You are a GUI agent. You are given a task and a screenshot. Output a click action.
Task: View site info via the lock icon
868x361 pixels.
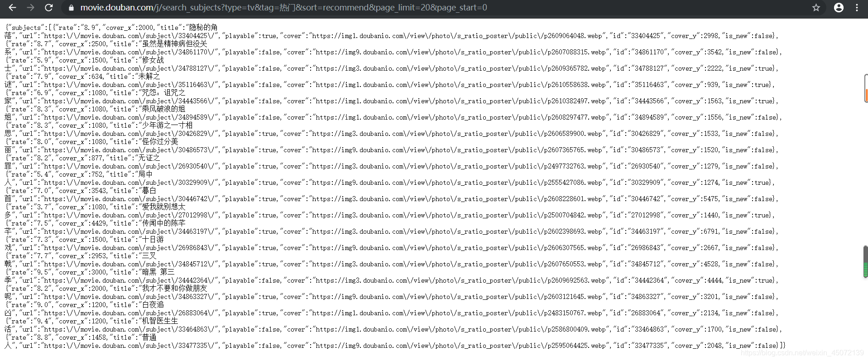71,8
